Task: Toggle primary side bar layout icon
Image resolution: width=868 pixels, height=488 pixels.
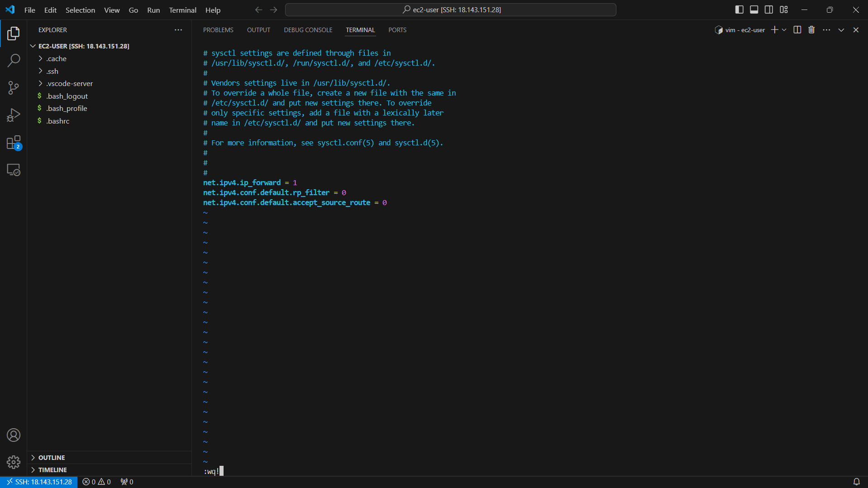Action: (739, 10)
